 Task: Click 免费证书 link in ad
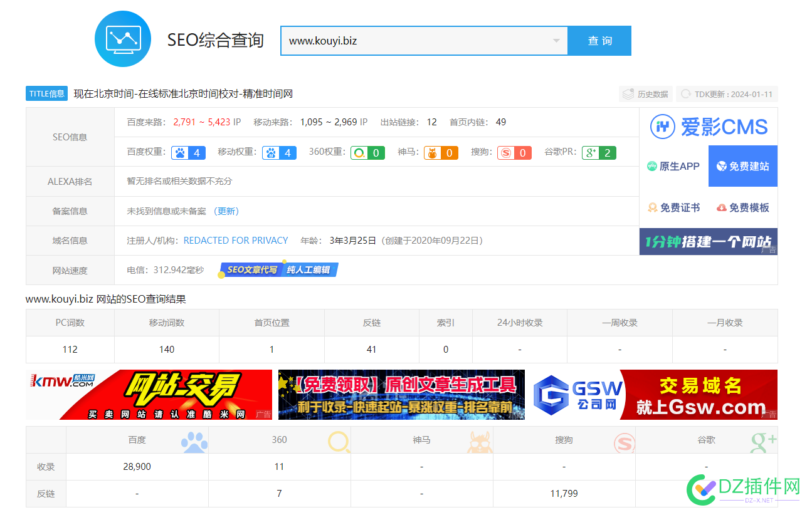click(674, 207)
